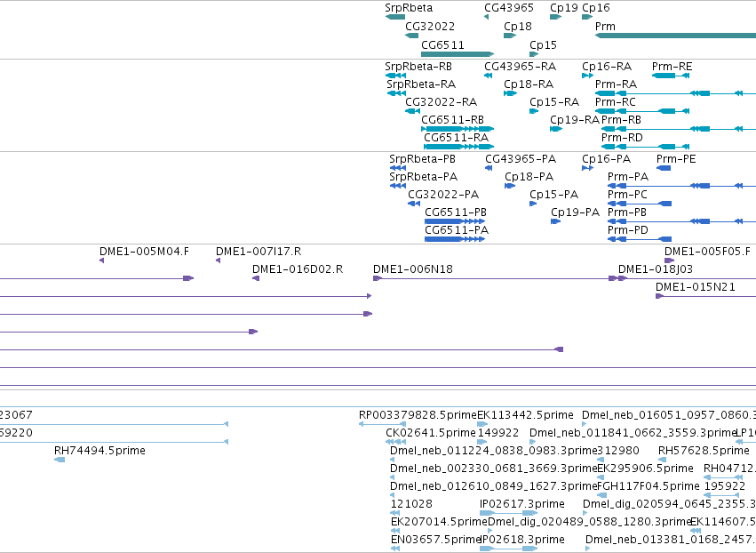This screenshot has width=756, height=553.
Task: Select EST RP003379828.5prime
Action: click(x=382, y=424)
